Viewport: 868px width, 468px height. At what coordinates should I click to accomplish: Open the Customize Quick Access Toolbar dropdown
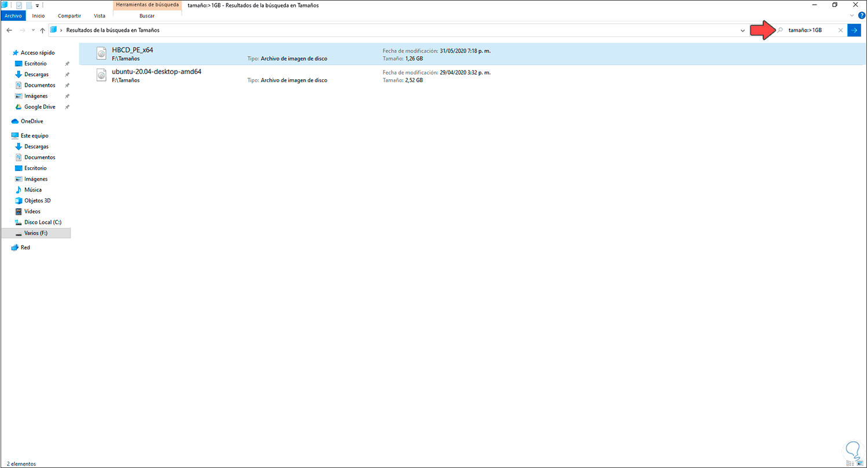[37, 6]
